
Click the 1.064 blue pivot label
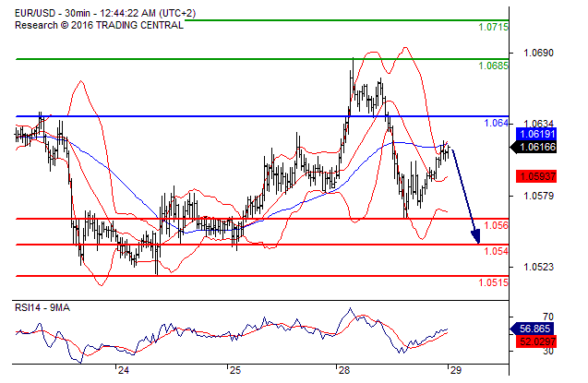pyautogui.click(x=497, y=123)
